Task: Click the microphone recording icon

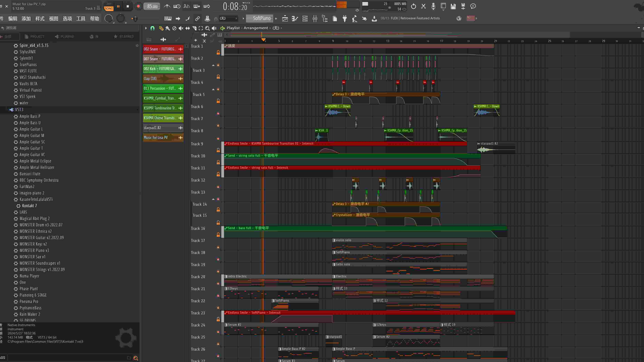Action: click(x=433, y=6)
